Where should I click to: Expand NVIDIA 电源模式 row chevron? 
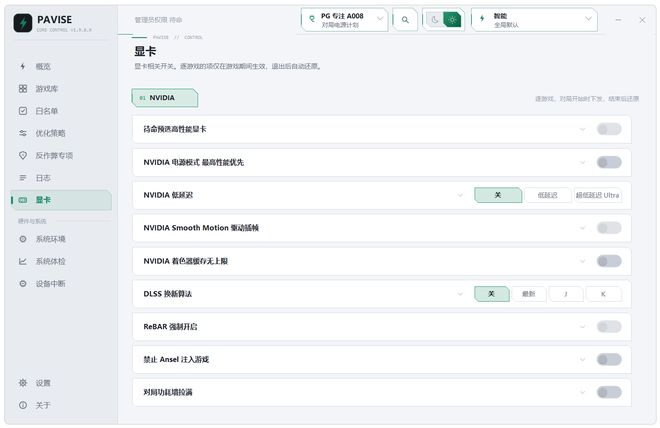pyautogui.click(x=583, y=162)
